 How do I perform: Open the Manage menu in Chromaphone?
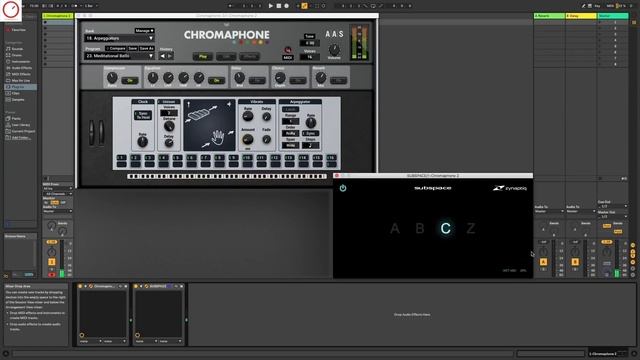[144, 31]
